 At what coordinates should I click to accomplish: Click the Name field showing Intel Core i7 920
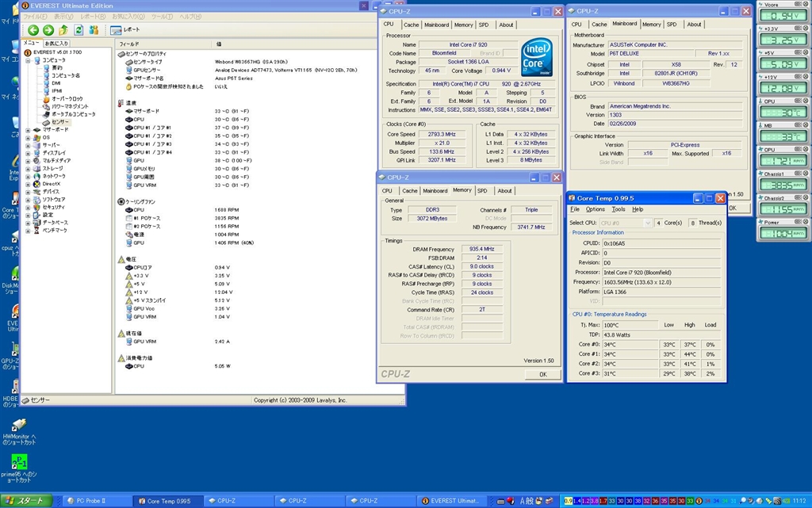pyautogui.click(x=468, y=45)
